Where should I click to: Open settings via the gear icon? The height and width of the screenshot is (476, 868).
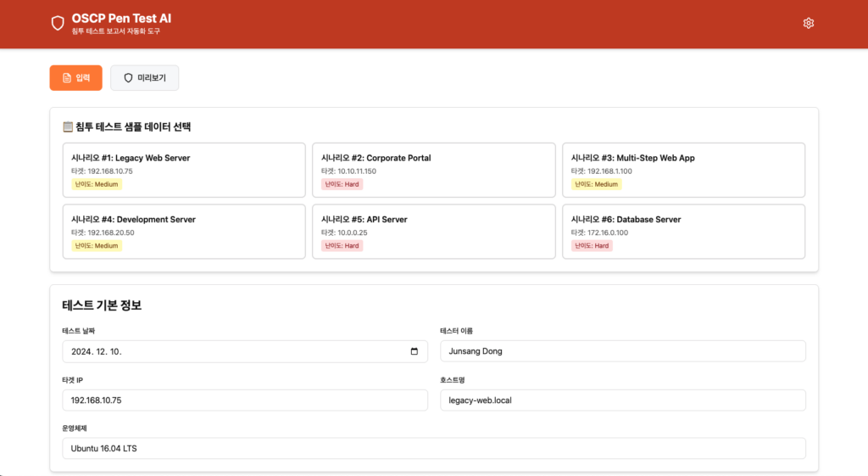point(808,23)
